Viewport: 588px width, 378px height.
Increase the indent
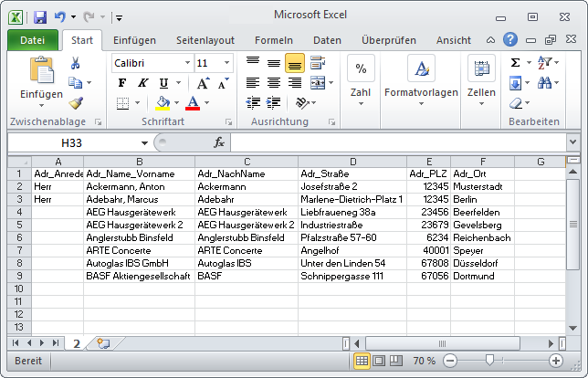274,102
